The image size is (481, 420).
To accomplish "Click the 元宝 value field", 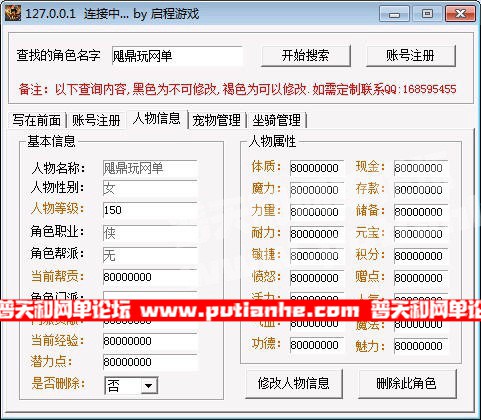I will [421, 234].
